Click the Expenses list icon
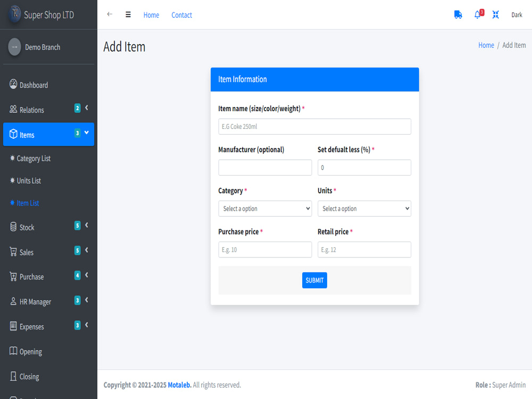The width and height of the screenshot is (532, 399). [x=13, y=326]
